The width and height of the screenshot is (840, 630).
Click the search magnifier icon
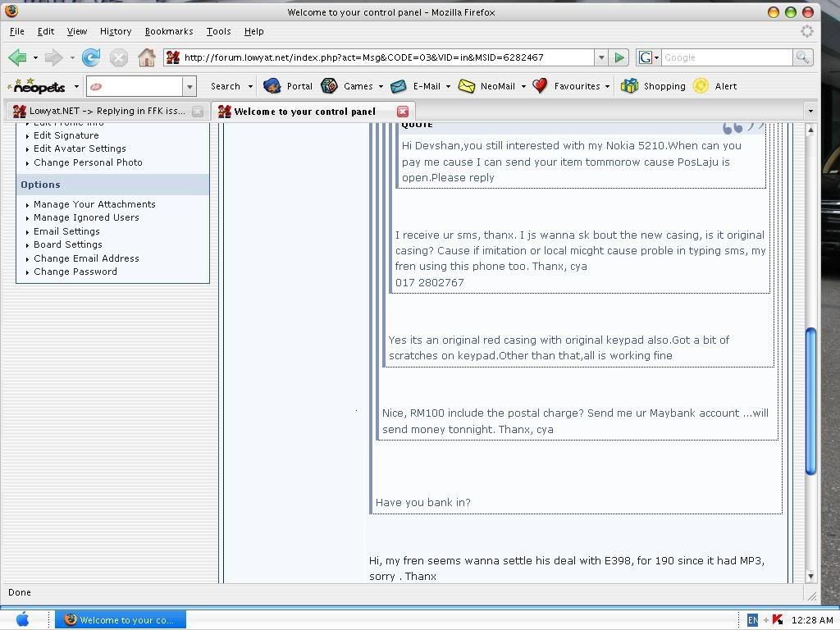802,57
